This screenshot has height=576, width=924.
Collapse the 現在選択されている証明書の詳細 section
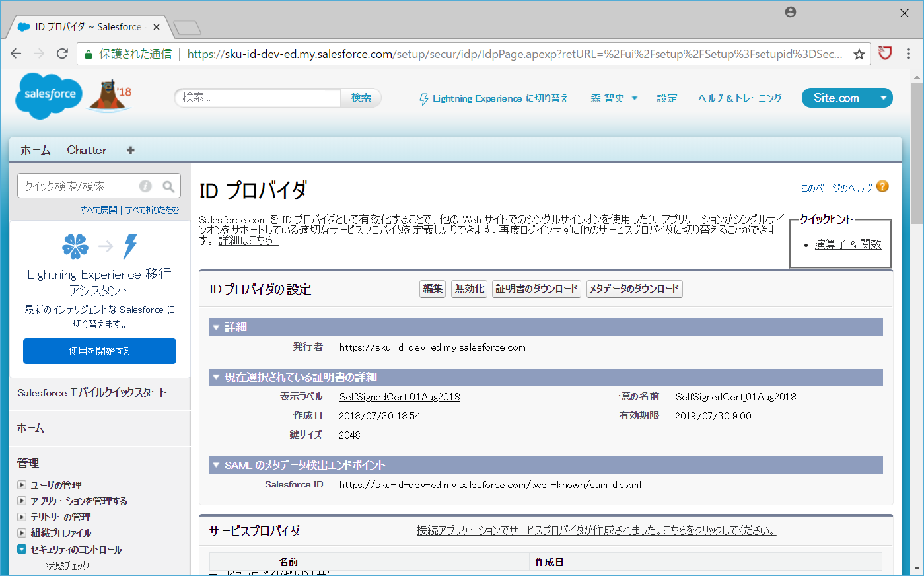point(216,377)
